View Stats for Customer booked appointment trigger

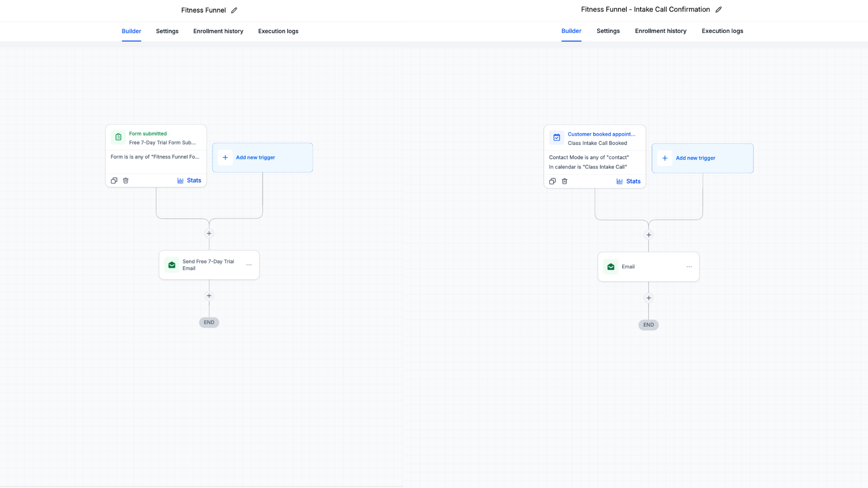(x=628, y=181)
